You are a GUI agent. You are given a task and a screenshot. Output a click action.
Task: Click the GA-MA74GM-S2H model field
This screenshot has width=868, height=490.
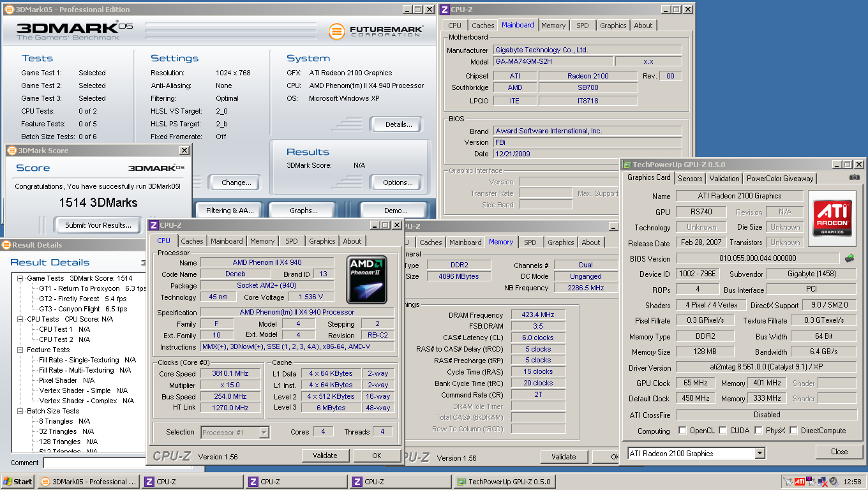pos(553,62)
